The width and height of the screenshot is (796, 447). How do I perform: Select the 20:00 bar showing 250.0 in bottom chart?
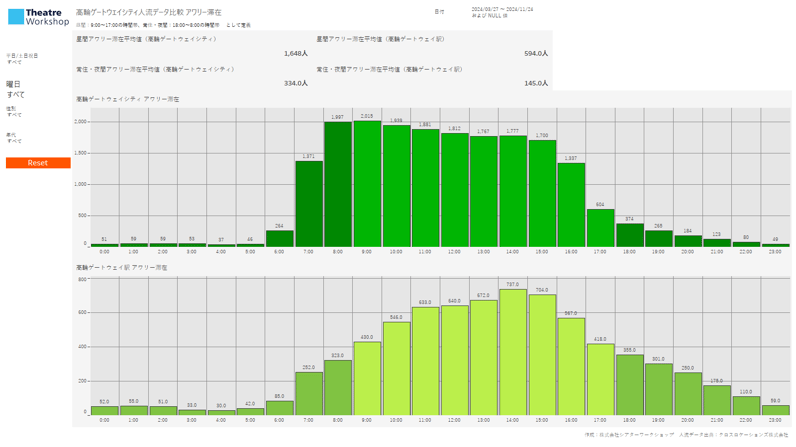coord(688,394)
